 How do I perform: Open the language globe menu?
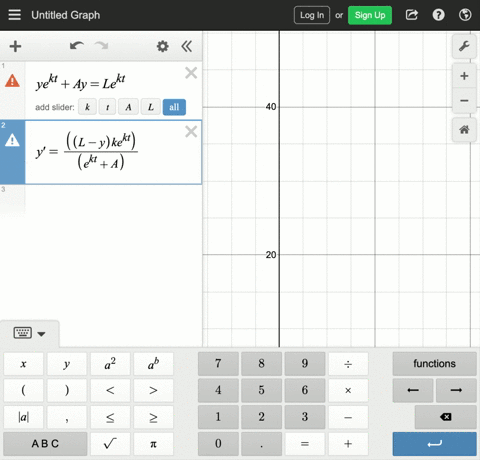click(465, 15)
